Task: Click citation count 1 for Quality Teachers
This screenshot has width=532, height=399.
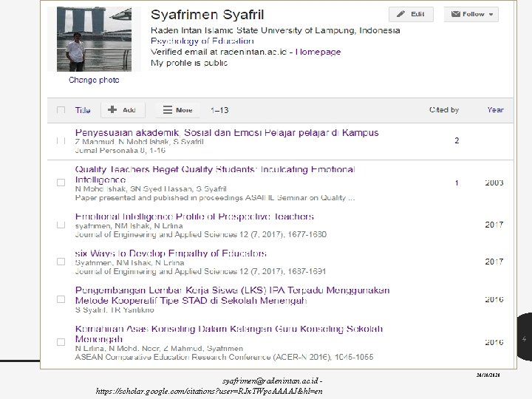Action: [x=457, y=183]
